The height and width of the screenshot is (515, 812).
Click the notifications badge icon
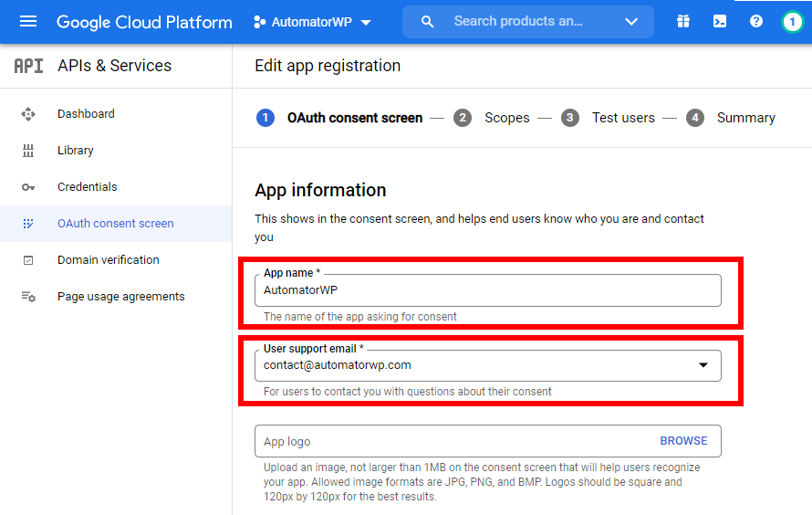792,22
